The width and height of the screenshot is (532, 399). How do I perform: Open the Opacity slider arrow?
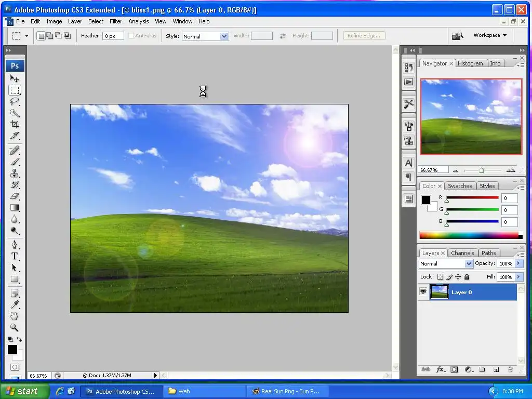point(518,263)
